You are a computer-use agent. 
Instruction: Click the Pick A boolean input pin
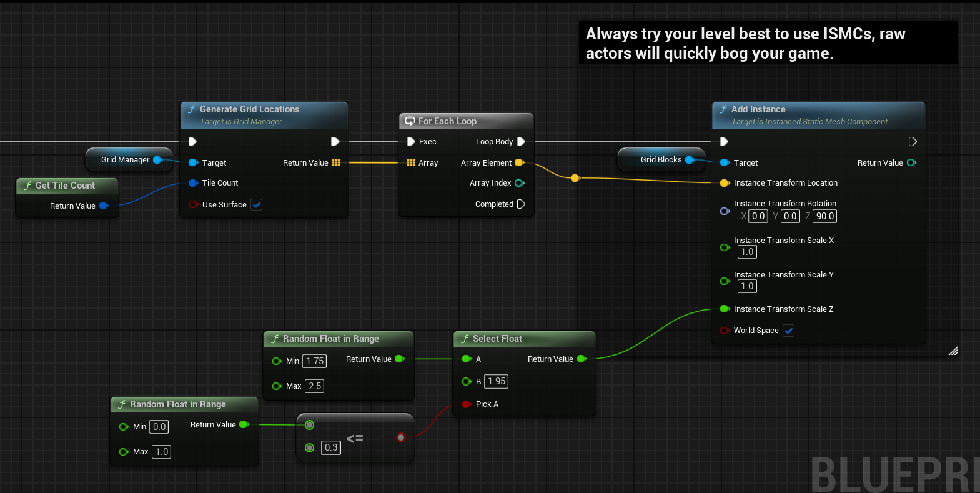tap(466, 404)
